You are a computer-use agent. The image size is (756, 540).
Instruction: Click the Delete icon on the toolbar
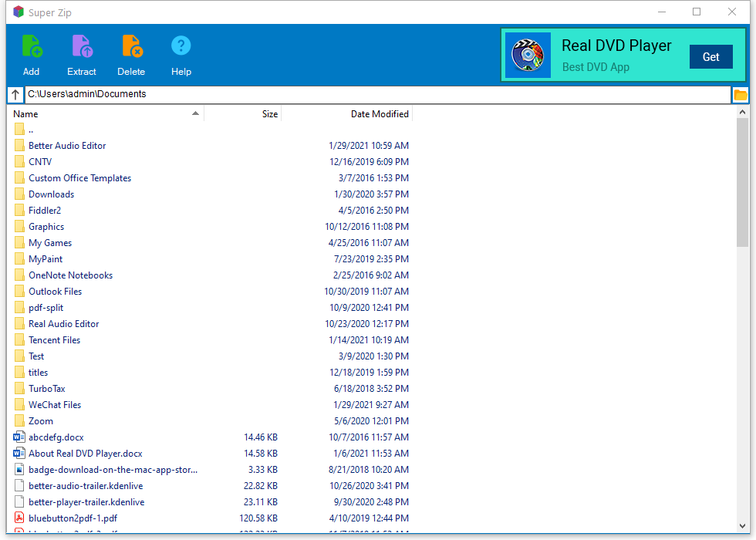131,46
